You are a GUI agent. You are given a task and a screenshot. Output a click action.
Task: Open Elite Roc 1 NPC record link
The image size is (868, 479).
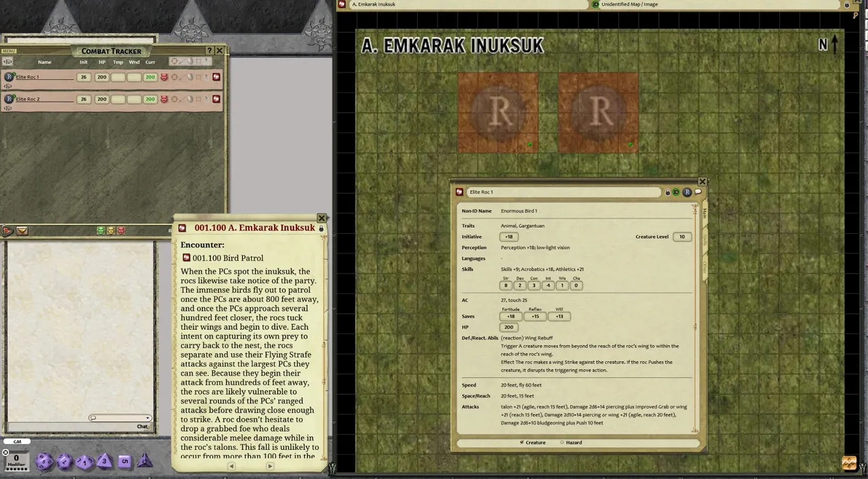pyautogui.click(x=216, y=77)
